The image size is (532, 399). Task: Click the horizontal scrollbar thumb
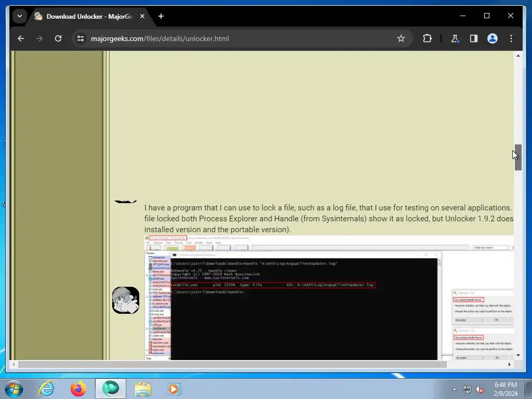click(232, 364)
